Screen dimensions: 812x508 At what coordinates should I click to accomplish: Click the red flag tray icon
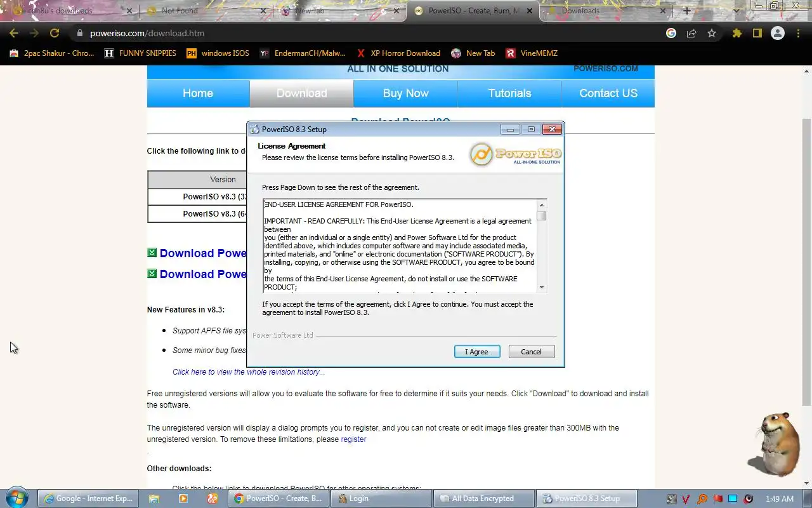pyautogui.click(x=717, y=499)
